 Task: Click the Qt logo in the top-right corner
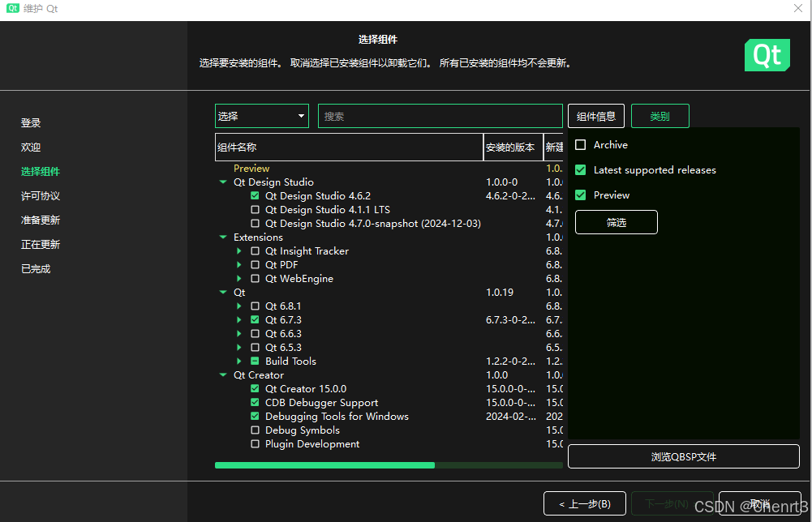[x=767, y=55]
